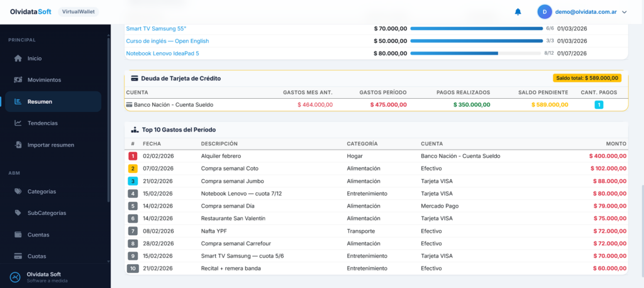Open the Notebook Lenovo IdeaPad 5 link
Viewport: 644px width, 288px height.
click(x=162, y=53)
